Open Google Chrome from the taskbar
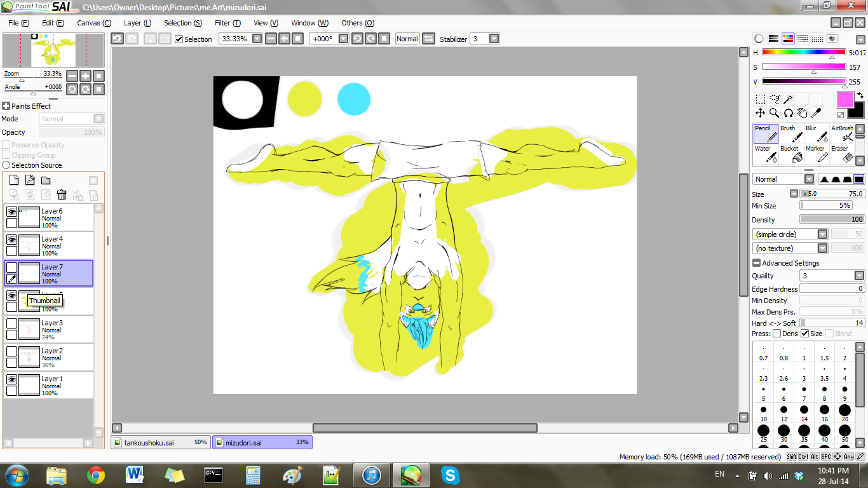Screen dimensions: 868x488 pos(97,475)
